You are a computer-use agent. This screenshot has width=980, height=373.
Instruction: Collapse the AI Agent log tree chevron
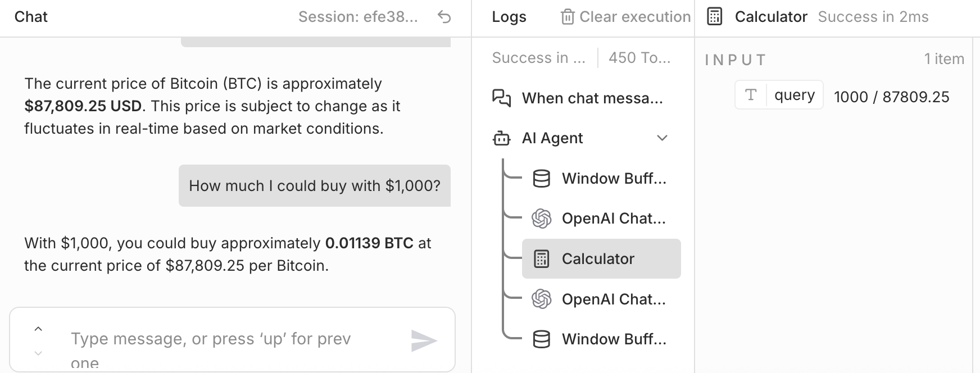pos(663,138)
